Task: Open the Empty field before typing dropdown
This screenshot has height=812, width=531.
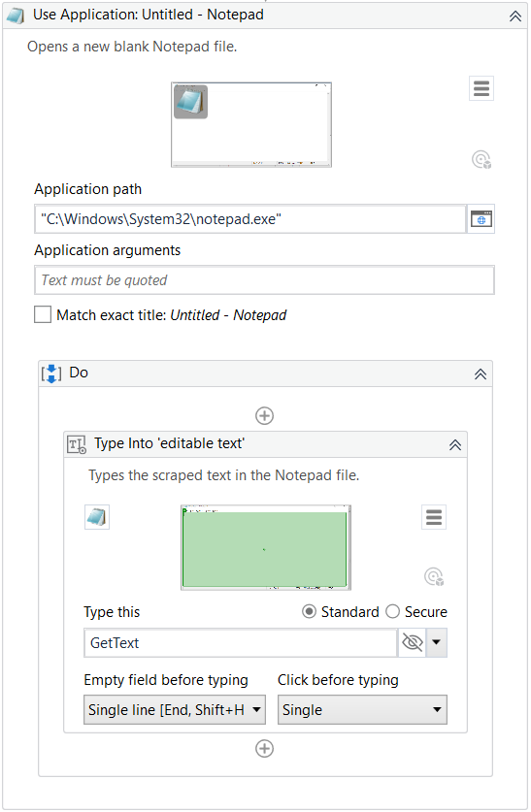Action: (x=175, y=710)
